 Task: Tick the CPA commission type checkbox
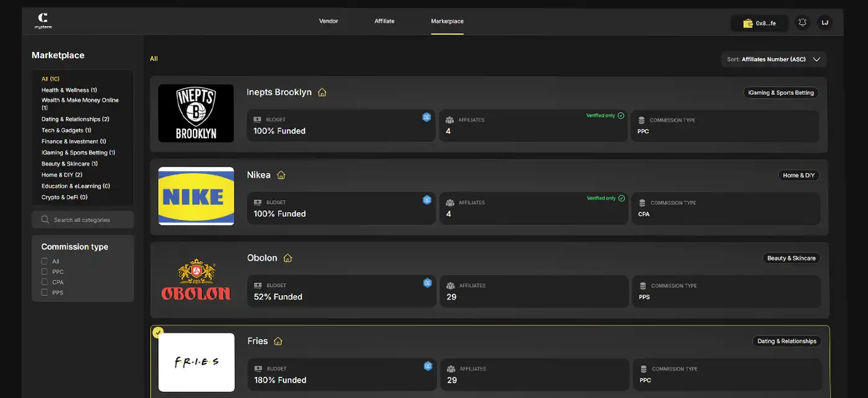[45, 282]
